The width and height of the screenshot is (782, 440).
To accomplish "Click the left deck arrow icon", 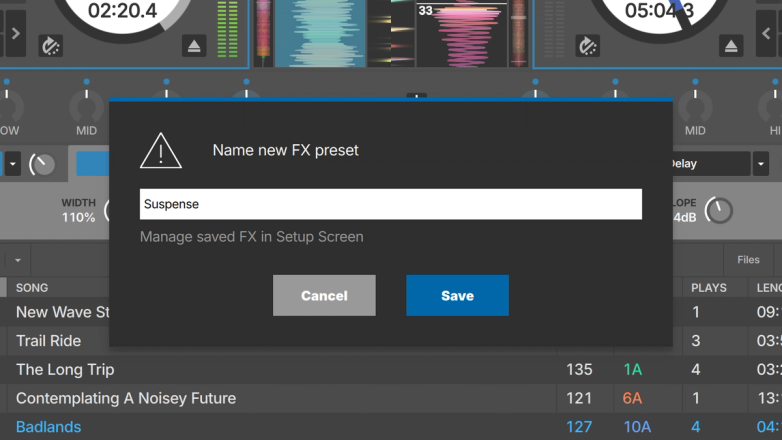I will (15, 34).
